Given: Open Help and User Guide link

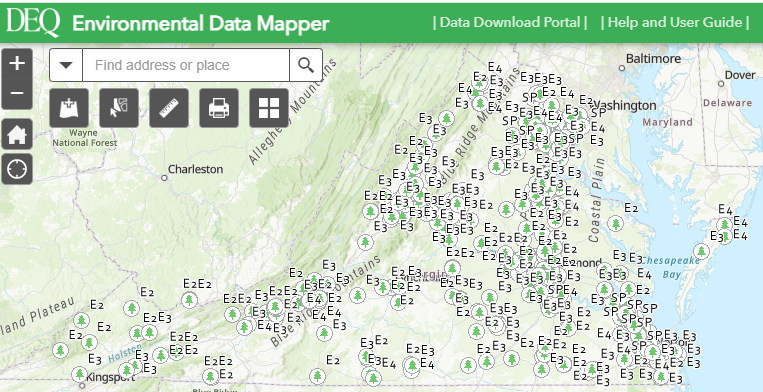Looking at the screenshot, I should point(675,22).
